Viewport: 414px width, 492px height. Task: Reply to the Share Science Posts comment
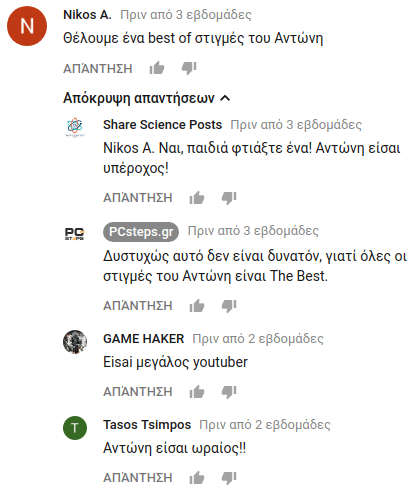[138, 198]
